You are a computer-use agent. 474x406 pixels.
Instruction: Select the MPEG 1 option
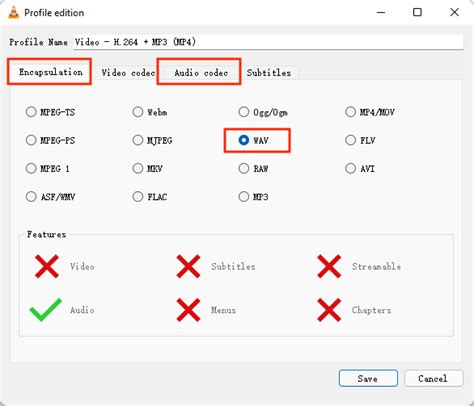[31, 169]
